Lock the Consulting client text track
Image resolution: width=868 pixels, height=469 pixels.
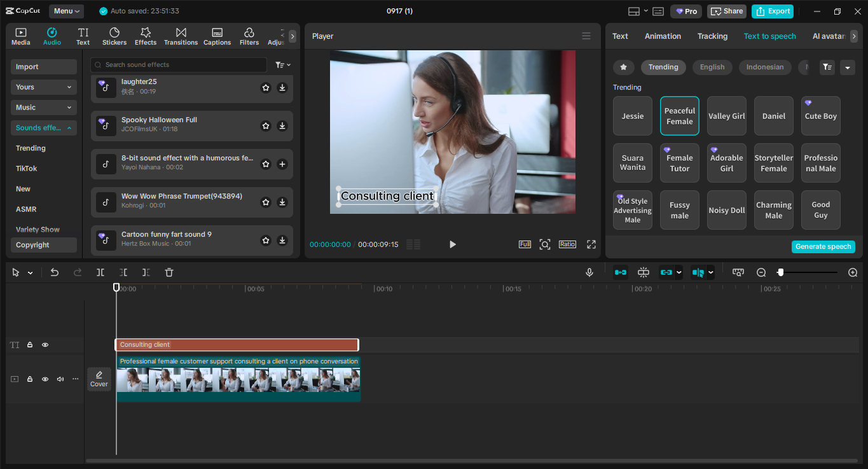tap(29, 344)
